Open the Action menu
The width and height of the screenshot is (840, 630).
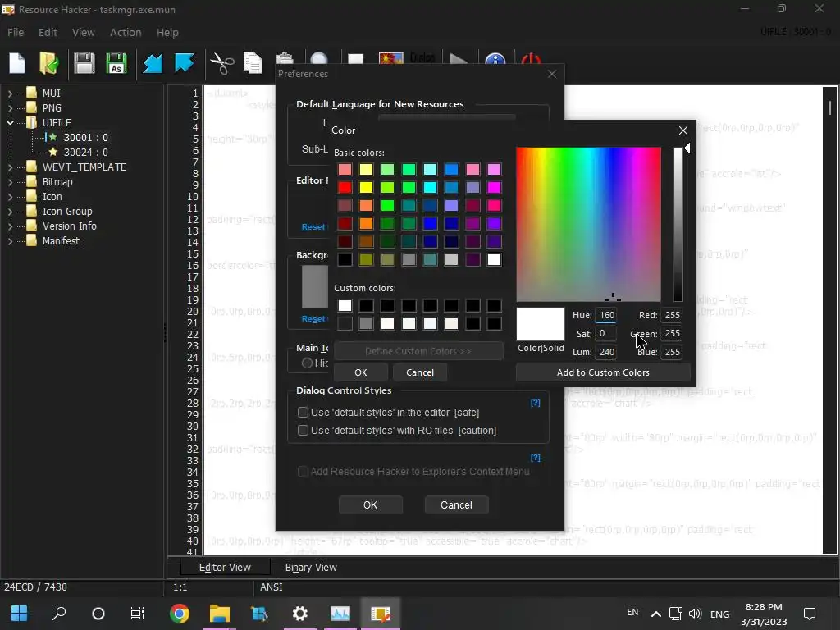126,32
